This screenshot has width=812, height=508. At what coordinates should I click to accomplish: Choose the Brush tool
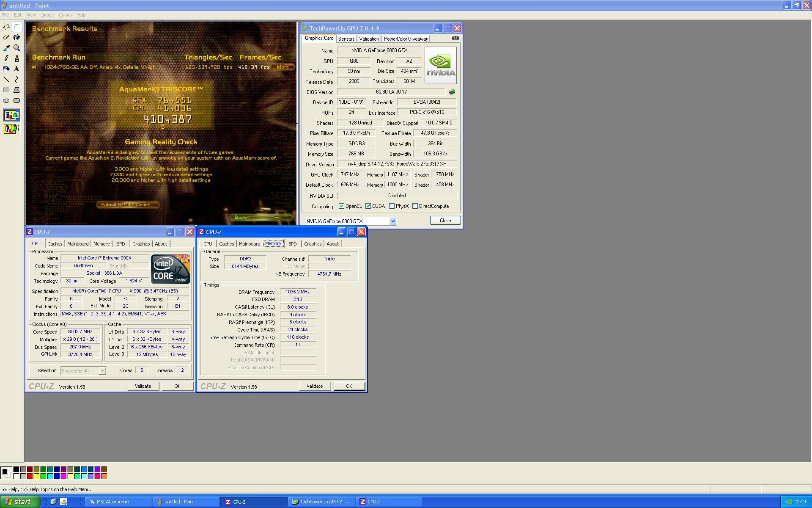click(x=17, y=58)
